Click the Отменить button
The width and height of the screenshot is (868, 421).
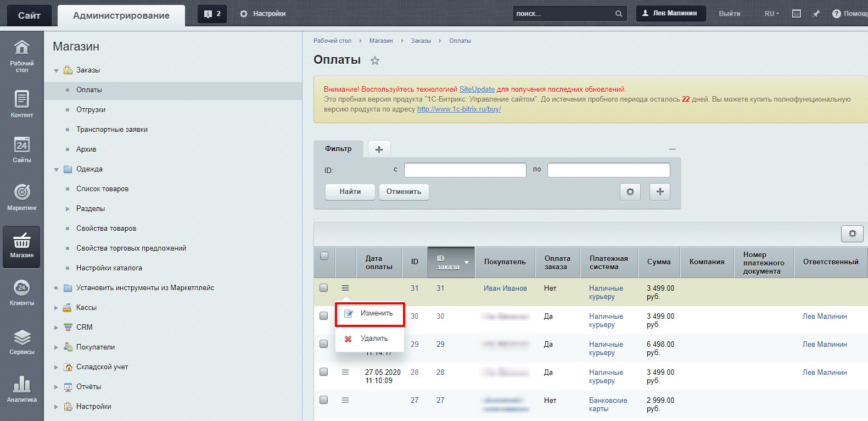[x=404, y=192]
